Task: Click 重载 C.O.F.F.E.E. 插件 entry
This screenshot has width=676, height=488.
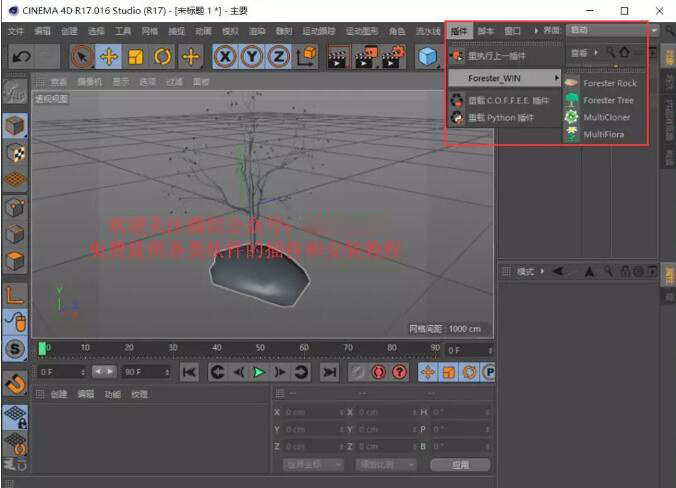Action: pyautogui.click(x=504, y=100)
